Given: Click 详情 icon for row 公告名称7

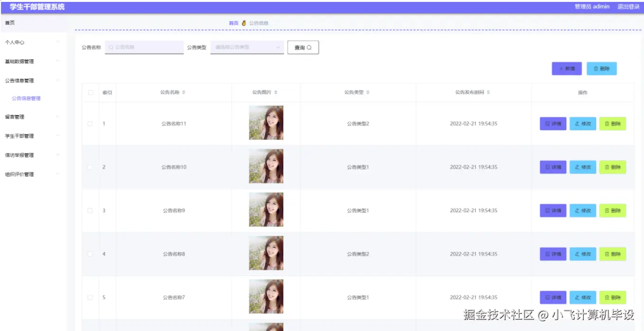Looking at the screenshot, I should tap(548, 298).
